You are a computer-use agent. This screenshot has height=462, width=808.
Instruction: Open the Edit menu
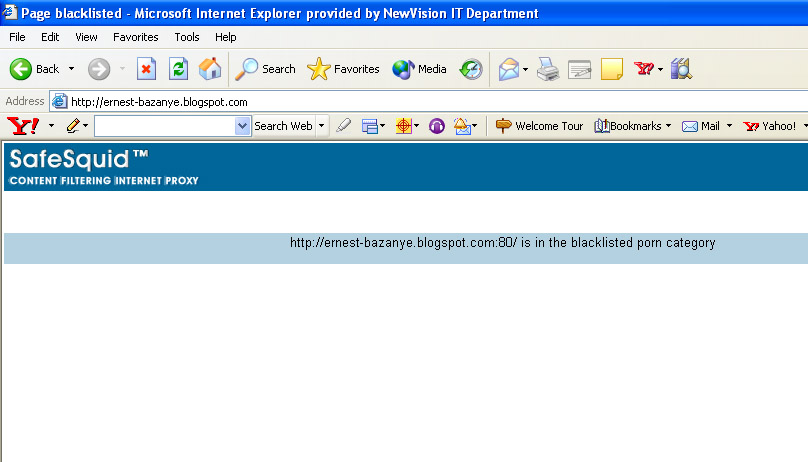point(50,37)
